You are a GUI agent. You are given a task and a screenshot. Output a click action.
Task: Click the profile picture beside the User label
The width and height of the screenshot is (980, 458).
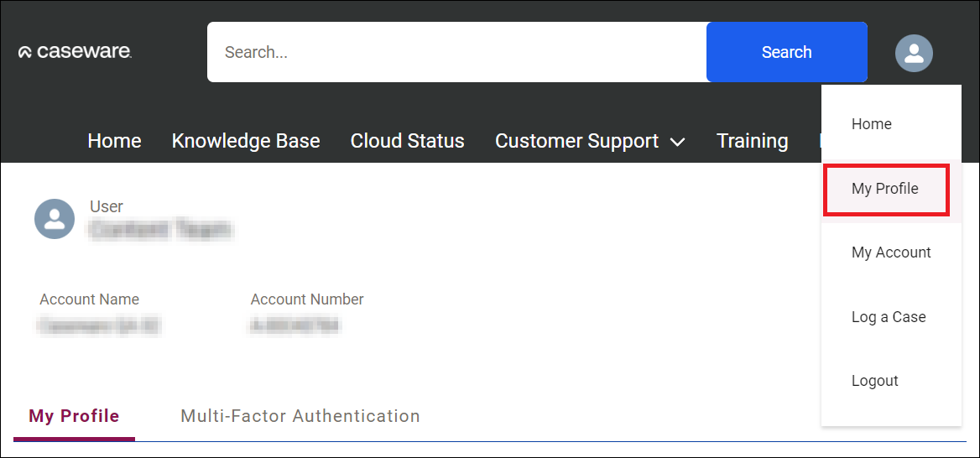[55, 219]
